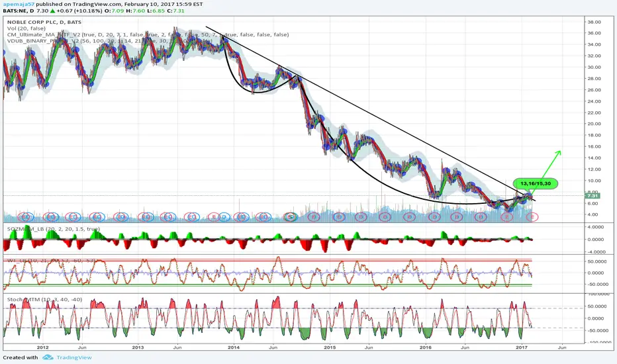
Task: Click the green 13,16/15,30 price target callout
Action: point(535,184)
